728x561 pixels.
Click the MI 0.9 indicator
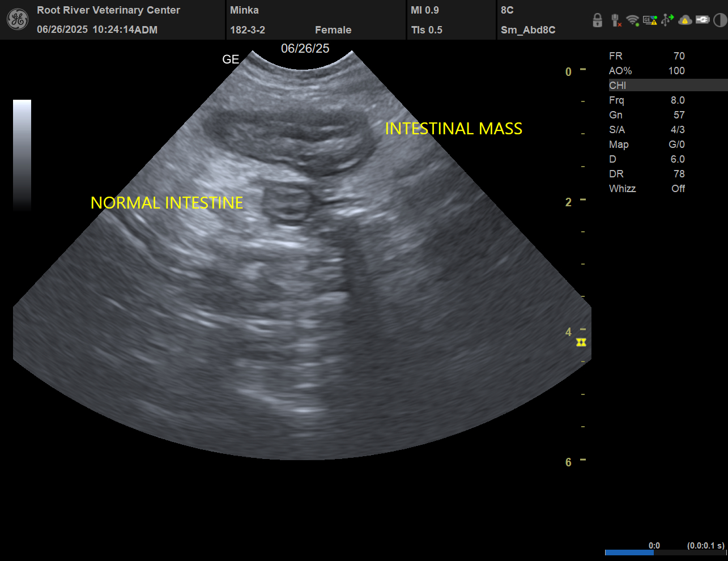point(425,10)
